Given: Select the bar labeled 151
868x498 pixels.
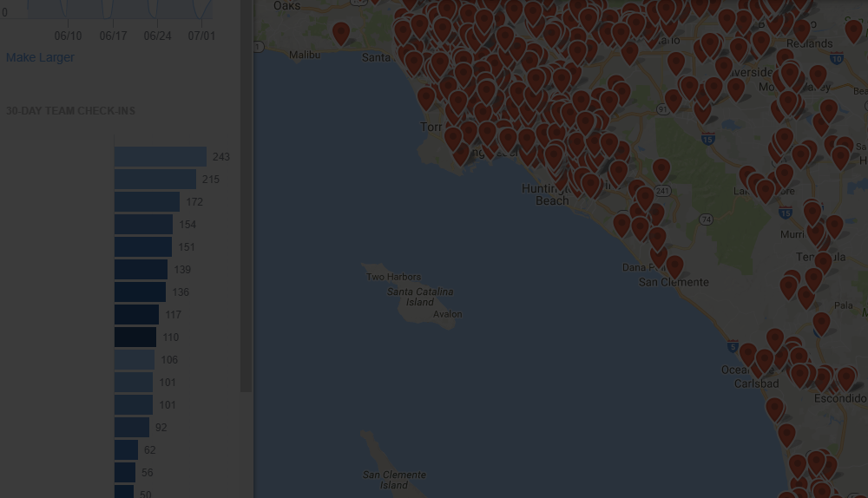Looking at the screenshot, I should click(143, 246).
